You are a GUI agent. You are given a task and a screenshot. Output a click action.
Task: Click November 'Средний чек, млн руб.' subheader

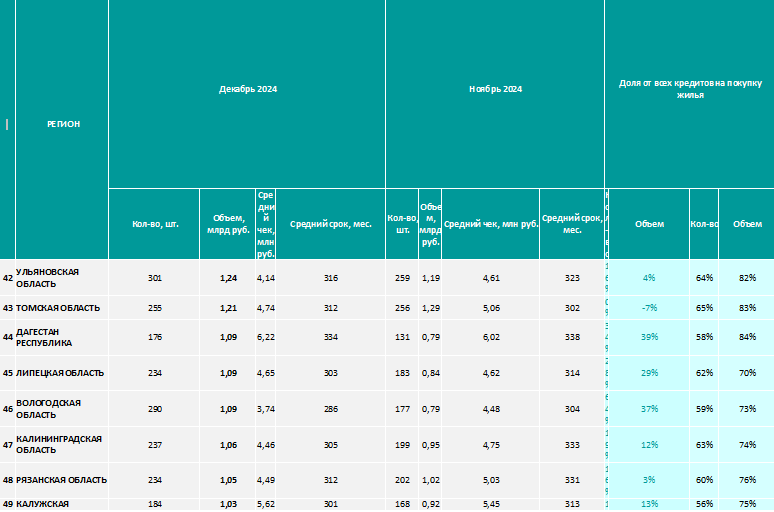coord(491,224)
